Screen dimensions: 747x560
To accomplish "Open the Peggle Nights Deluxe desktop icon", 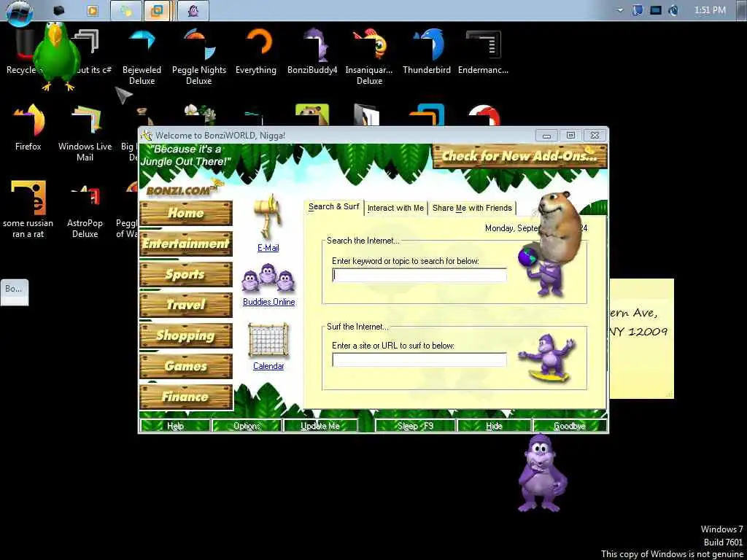I will coord(199,56).
